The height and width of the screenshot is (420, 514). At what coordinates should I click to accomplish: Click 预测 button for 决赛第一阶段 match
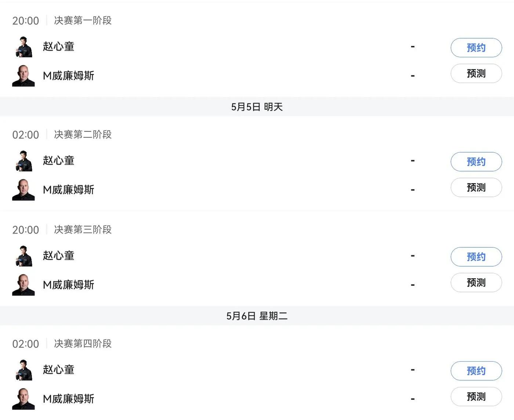(x=476, y=73)
